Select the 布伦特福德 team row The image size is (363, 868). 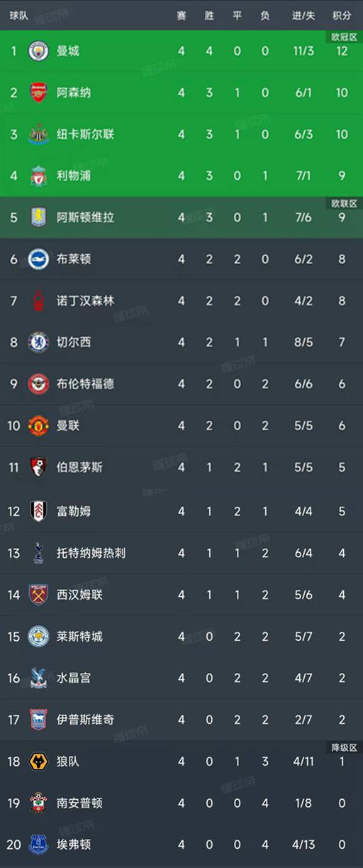point(181,384)
